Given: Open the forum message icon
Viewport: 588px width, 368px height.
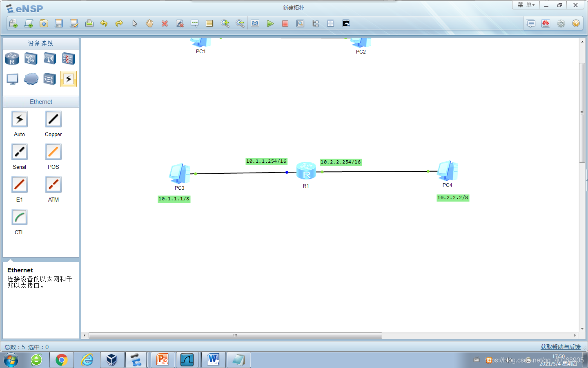Looking at the screenshot, I should 531,23.
